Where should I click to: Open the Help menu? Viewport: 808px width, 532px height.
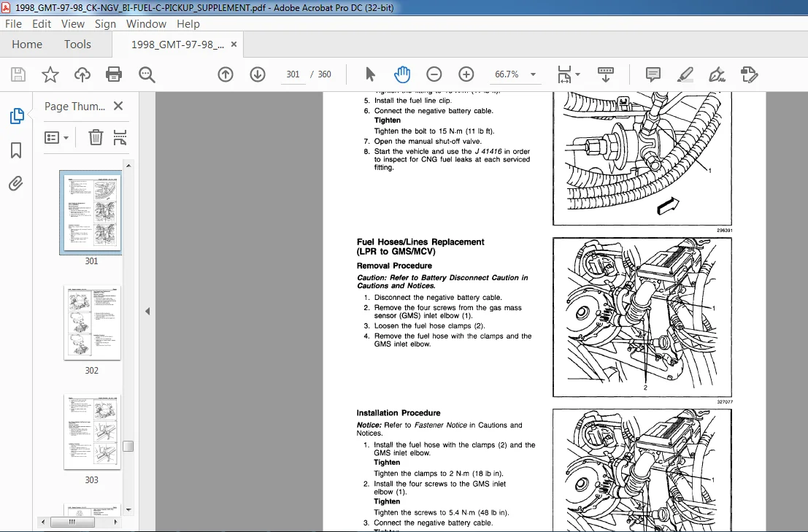[188, 23]
